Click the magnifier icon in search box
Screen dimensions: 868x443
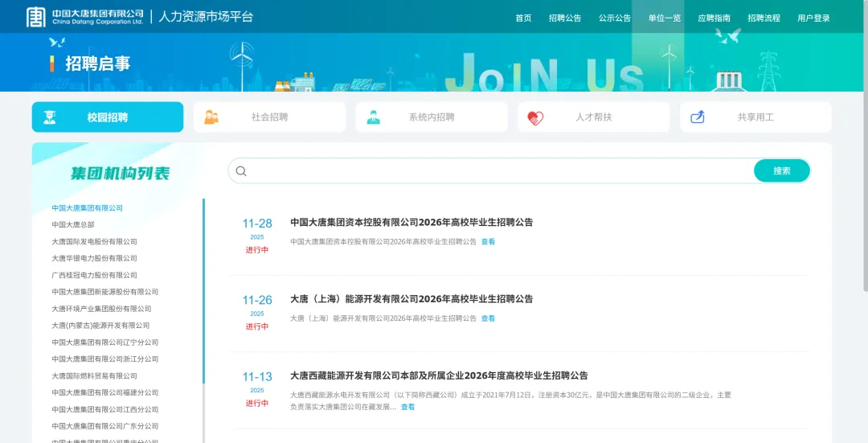click(241, 171)
